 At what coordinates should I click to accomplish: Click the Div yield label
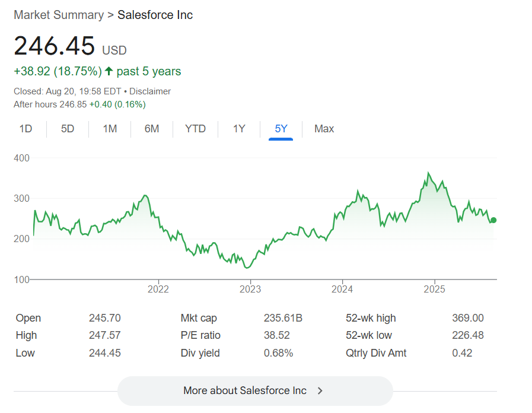(200, 353)
